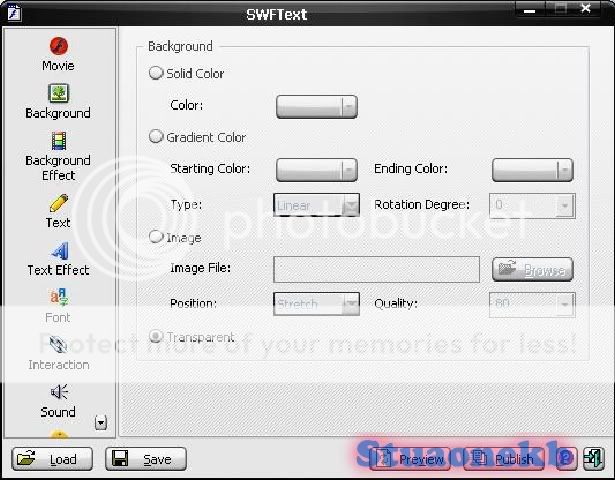
Task: Select the Background section icon
Action: click(x=58, y=93)
